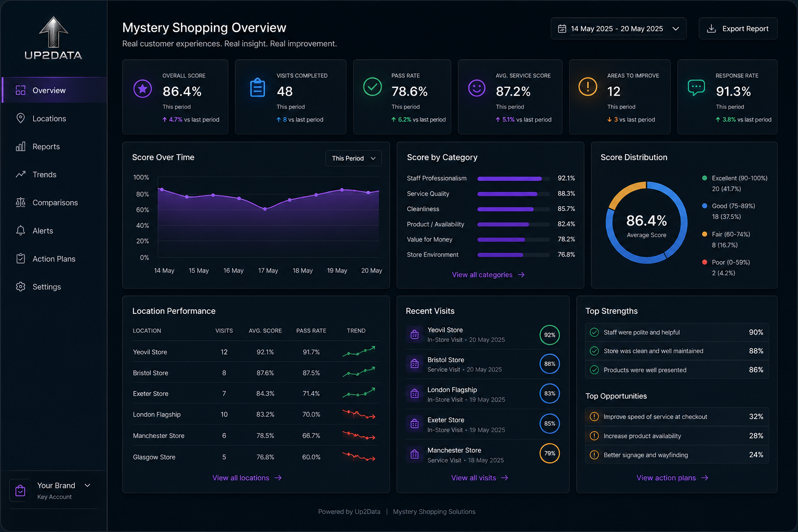The width and height of the screenshot is (798, 532).
Task: Click the Bristol Store row in Location Performance
Action: click(256, 373)
